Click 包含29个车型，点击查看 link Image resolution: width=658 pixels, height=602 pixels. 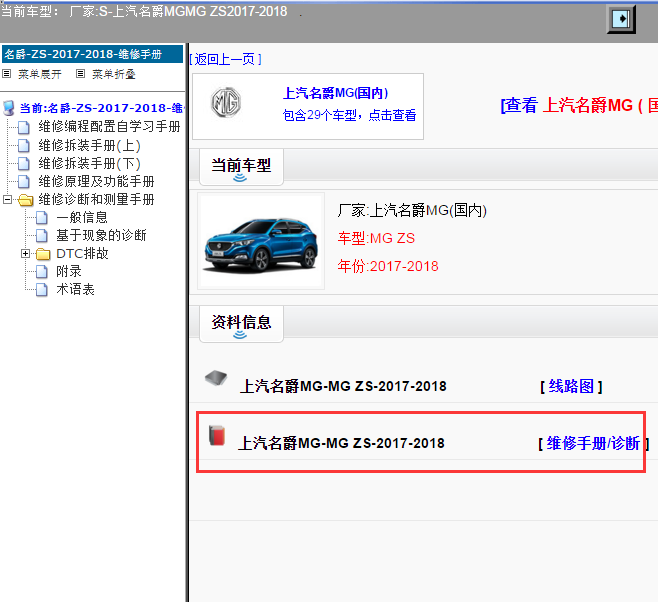click(349, 115)
